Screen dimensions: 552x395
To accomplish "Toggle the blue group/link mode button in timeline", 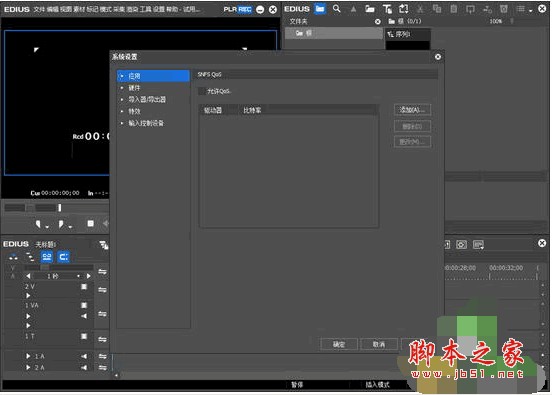I will pyautogui.click(x=64, y=257).
